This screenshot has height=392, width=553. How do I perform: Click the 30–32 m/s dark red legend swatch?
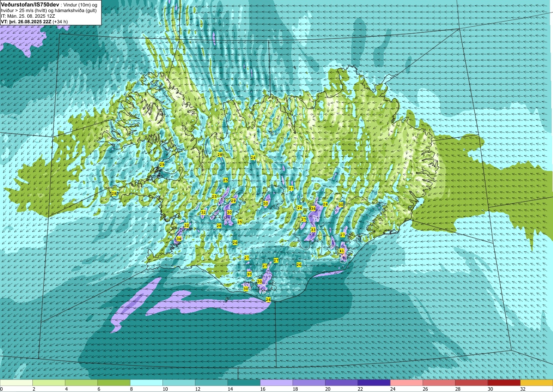(x=504, y=383)
